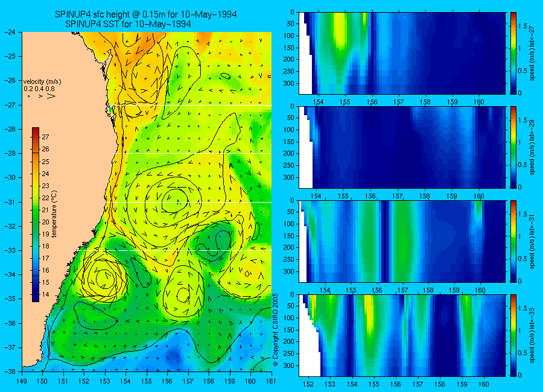This screenshot has height=392, width=543.
Task: Click the speed color bar for lat=-27
Action: click(513, 53)
